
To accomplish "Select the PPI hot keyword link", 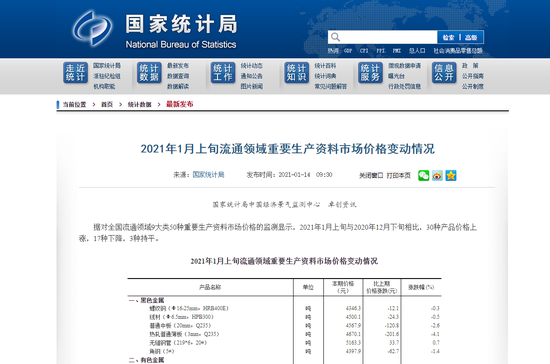I will 381,51.
